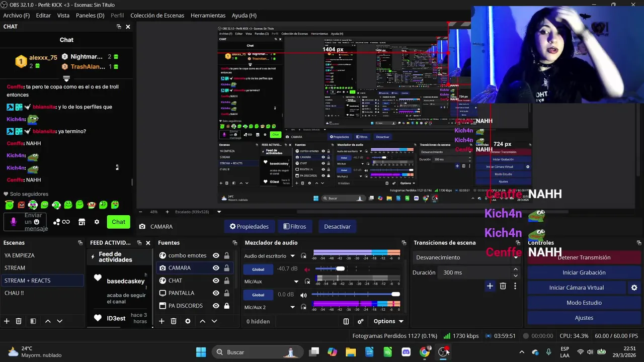
Task: Open the Mic/Aux channel dropdown arrow
Action: tap(296, 282)
